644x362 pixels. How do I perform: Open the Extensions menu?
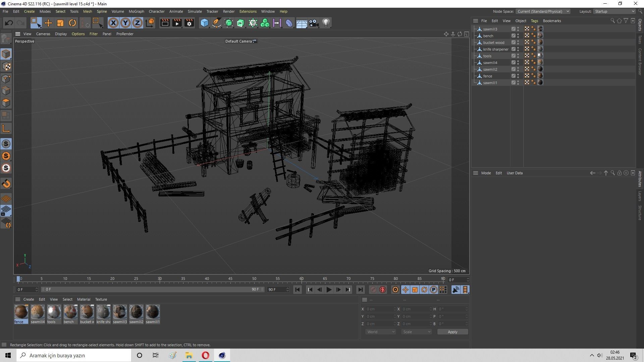248,11
